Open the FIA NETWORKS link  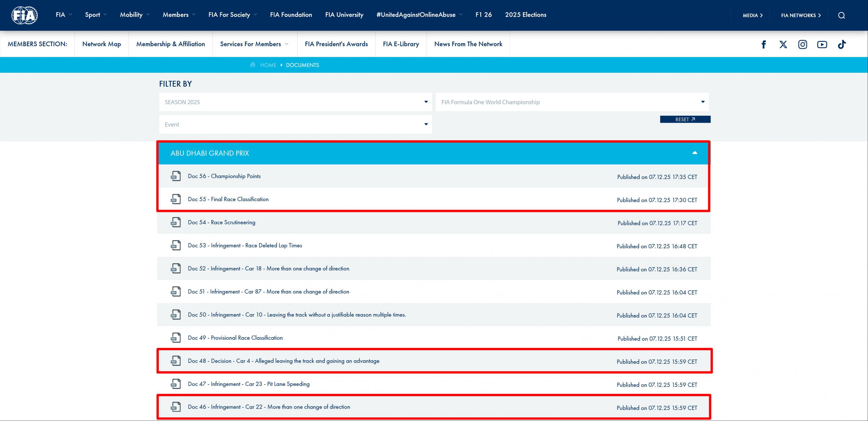tap(801, 15)
